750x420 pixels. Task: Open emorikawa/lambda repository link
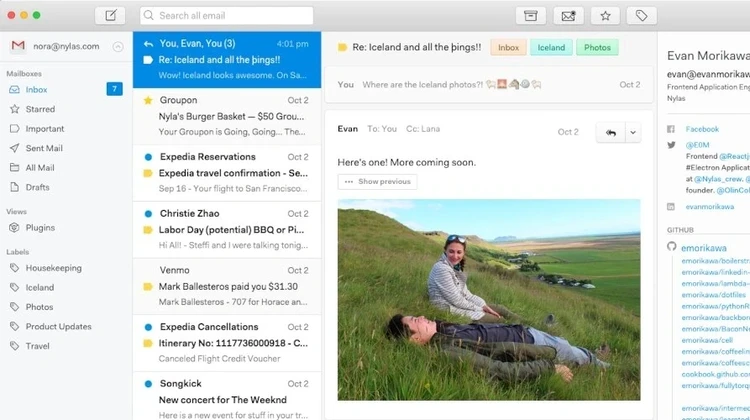point(716,283)
